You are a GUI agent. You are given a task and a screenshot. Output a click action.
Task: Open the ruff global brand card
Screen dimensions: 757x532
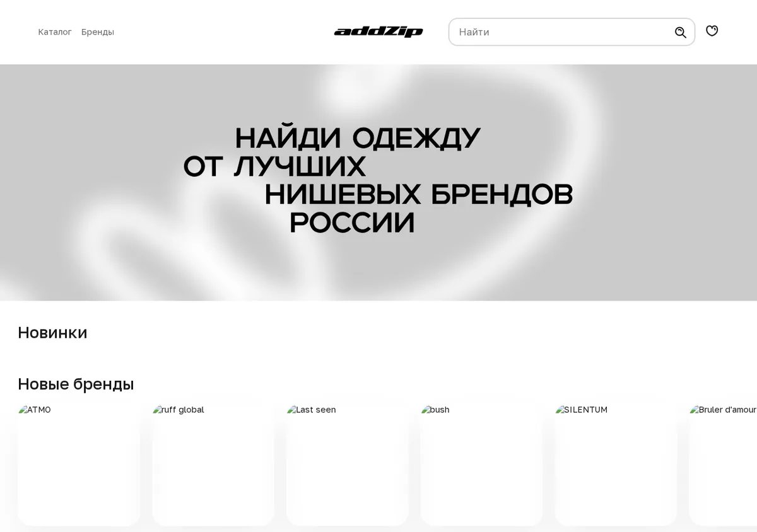213,465
